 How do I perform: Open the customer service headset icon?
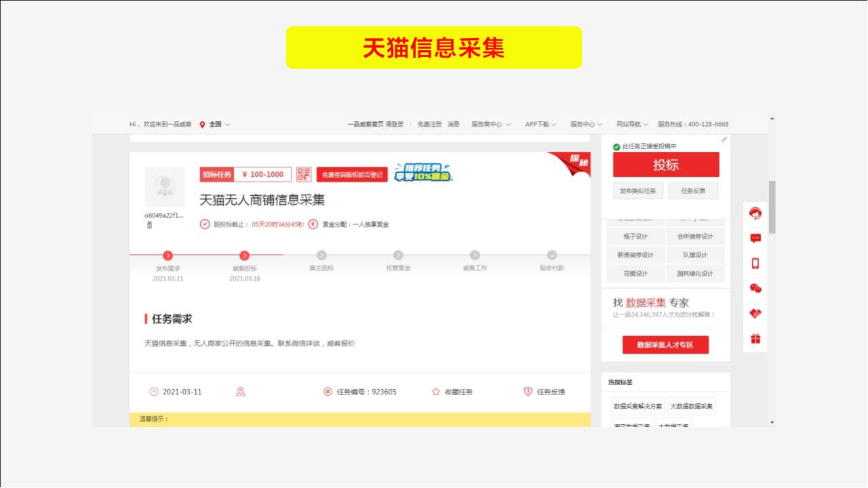[755, 213]
